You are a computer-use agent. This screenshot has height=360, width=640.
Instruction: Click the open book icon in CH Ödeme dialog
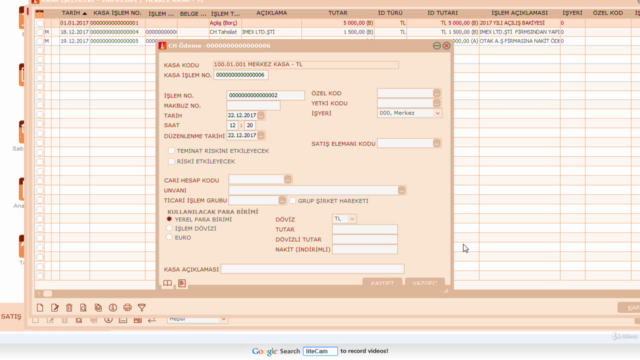click(167, 283)
